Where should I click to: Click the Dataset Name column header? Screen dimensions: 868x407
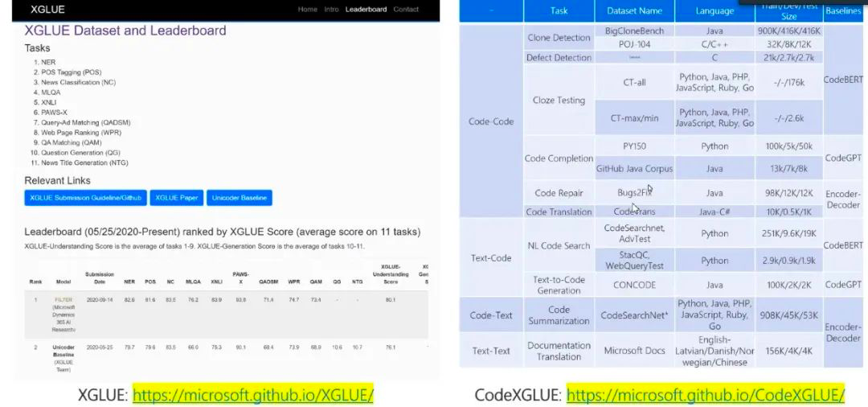pyautogui.click(x=634, y=10)
